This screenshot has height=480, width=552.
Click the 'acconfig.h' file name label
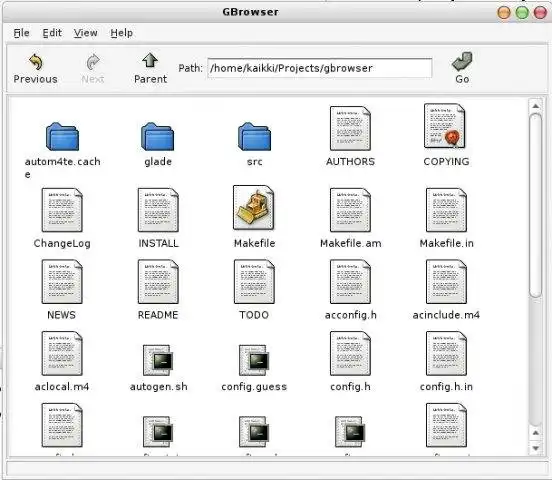351,315
